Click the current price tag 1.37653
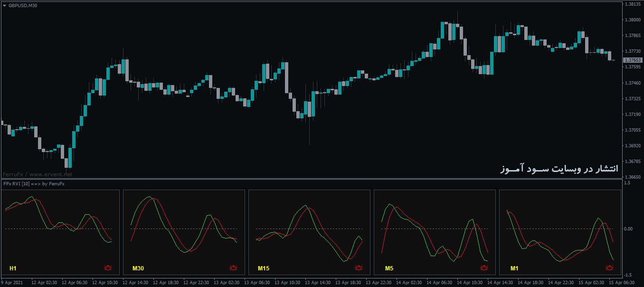This screenshot has height=287, width=644. [632, 60]
